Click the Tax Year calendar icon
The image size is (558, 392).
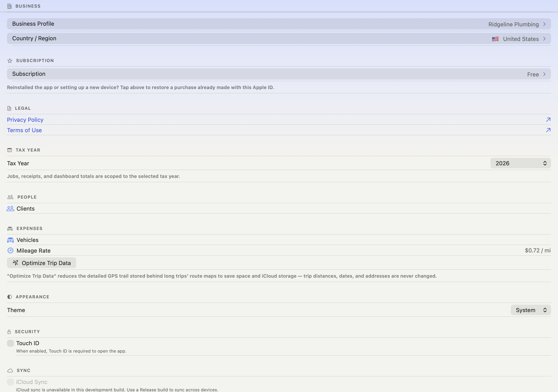[9, 150]
